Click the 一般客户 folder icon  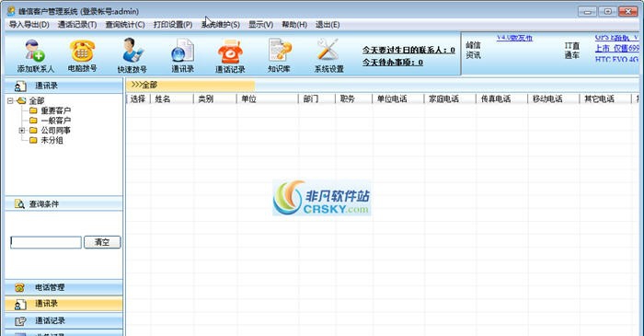(x=33, y=121)
